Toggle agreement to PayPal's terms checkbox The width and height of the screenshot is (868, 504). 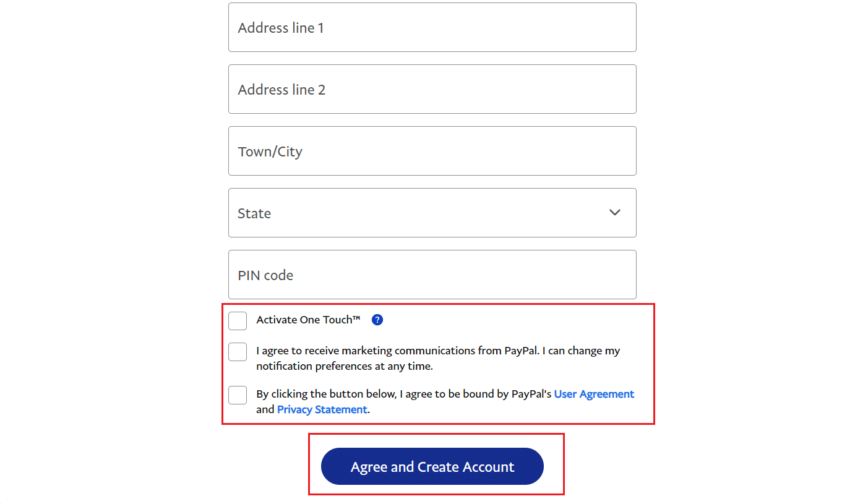tap(238, 395)
